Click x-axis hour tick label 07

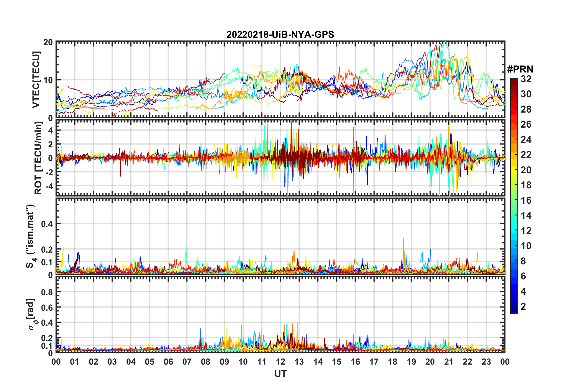tap(187, 362)
